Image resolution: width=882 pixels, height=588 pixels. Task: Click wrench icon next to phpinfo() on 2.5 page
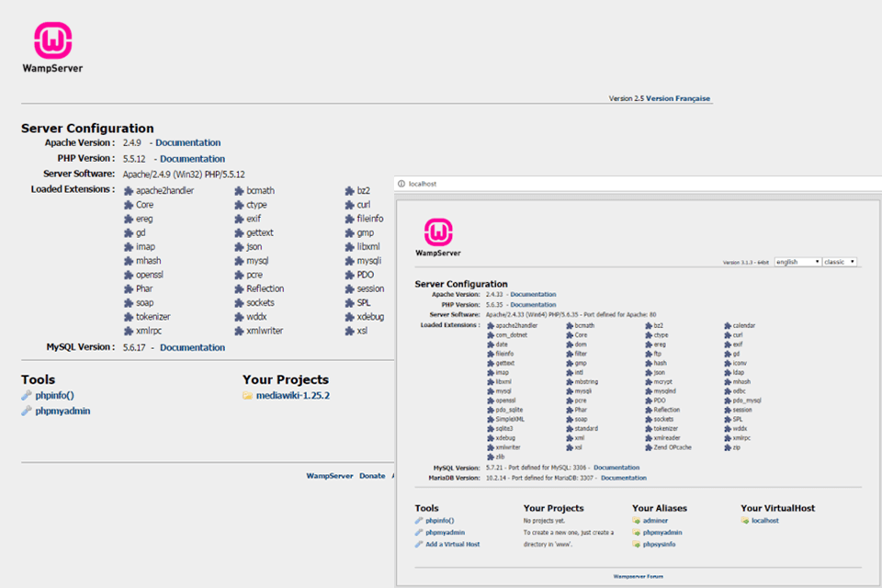[27, 395]
